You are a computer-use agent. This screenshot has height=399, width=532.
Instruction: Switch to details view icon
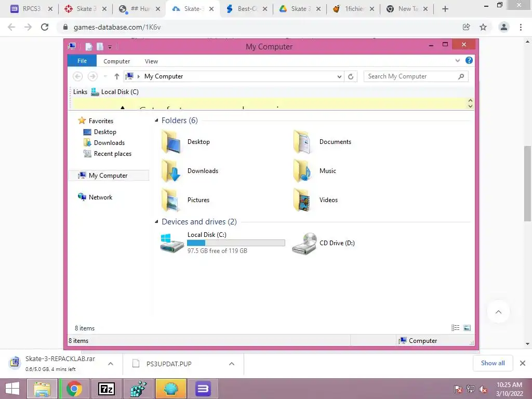coord(455,328)
